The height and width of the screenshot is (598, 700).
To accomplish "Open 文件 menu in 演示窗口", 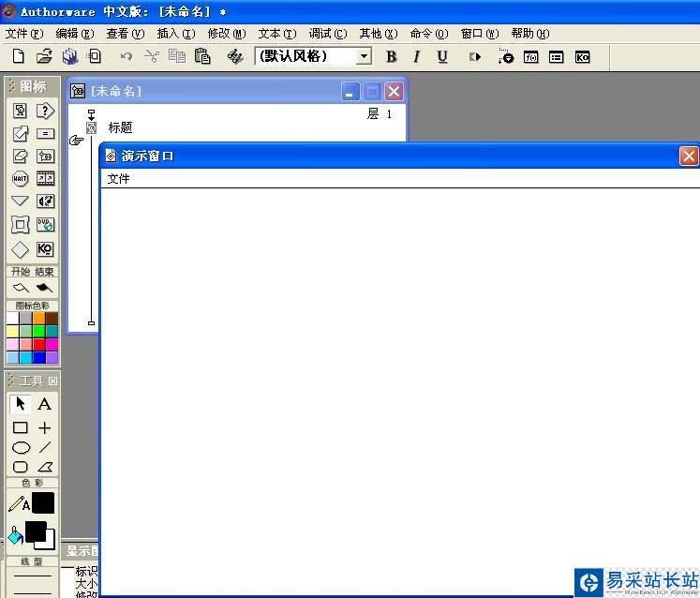I will [118, 179].
